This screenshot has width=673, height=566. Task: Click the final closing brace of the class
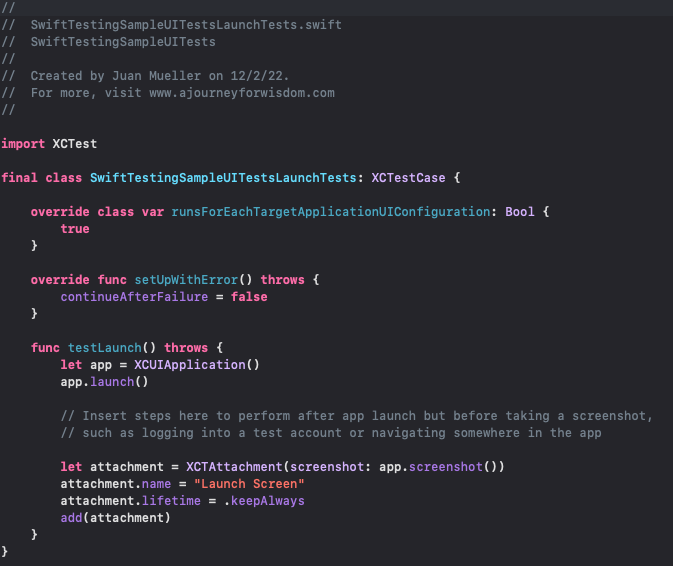[x=4, y=552]
